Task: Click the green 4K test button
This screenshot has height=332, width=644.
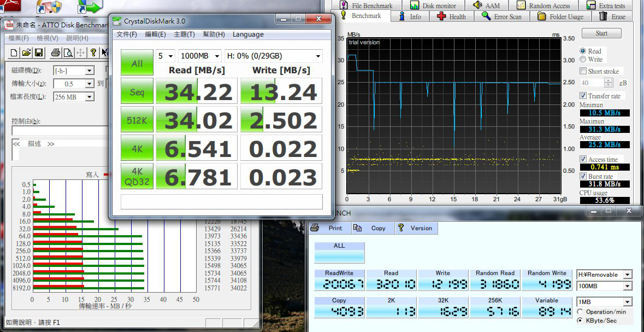Action: point(137,148)
